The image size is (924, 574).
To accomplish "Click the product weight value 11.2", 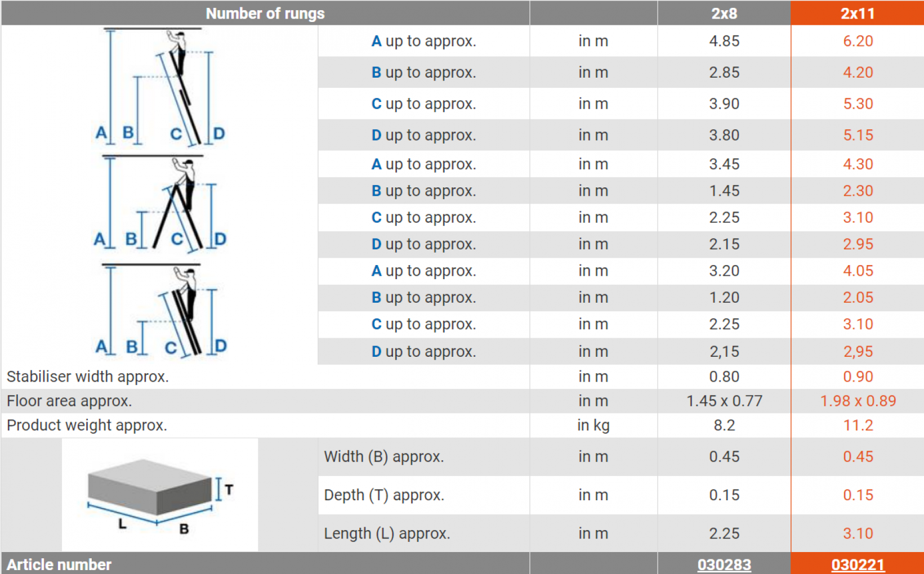I will (858, 425).
